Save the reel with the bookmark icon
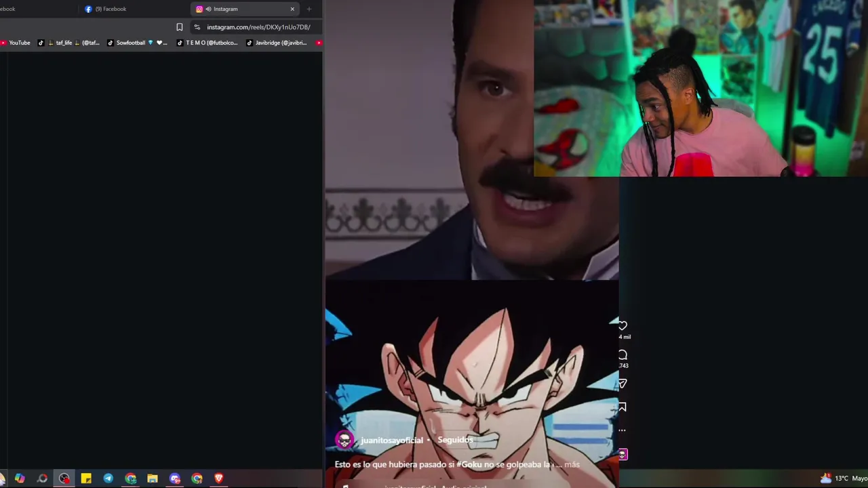Viewport: 868px width, 488px height. tap(622, 407)
